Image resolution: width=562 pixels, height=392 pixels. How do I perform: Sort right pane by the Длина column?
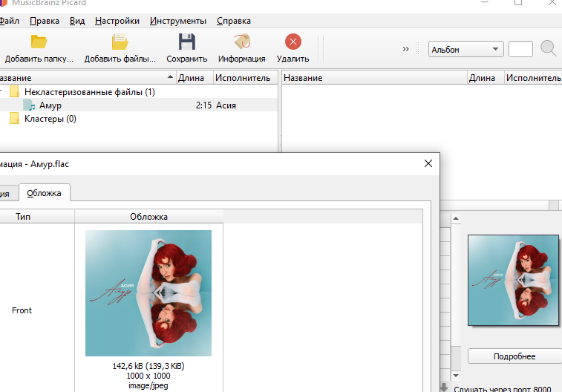click(486, 78)
